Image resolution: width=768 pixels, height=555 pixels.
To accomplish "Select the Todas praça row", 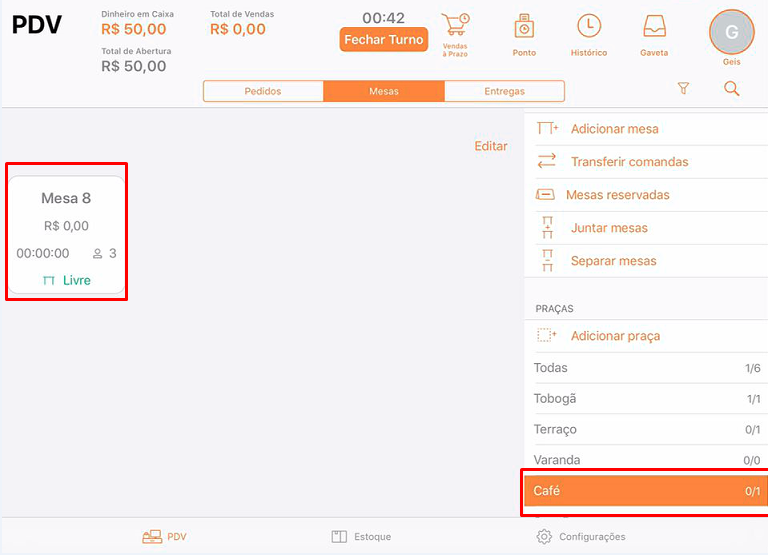I will pos(646,368).
